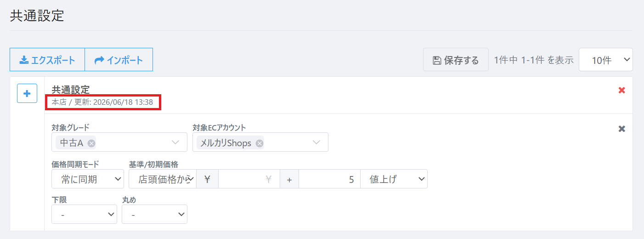Click the インポート share-arrow button
Image resolution: width=644 pixels, height=239 pixels.
click(119, 60)
